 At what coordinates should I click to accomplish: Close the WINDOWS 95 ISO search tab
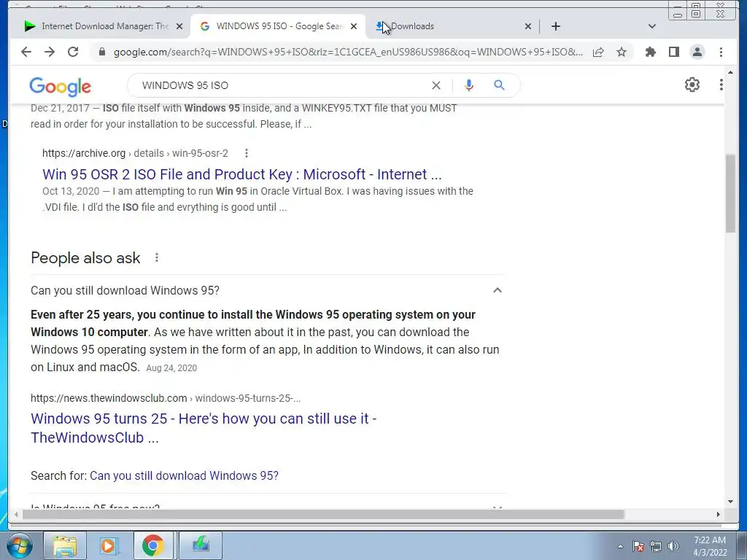354,26
